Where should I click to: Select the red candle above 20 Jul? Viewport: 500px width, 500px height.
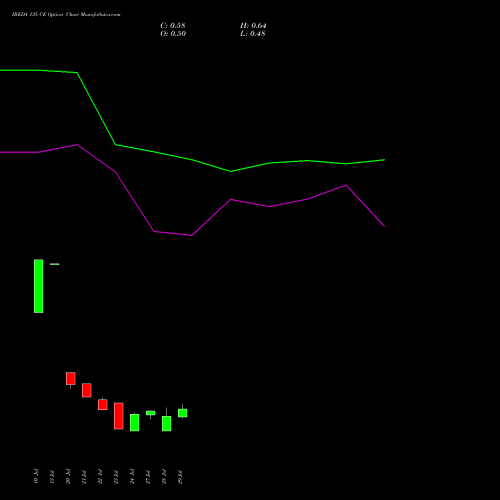(x=71, y=379)
